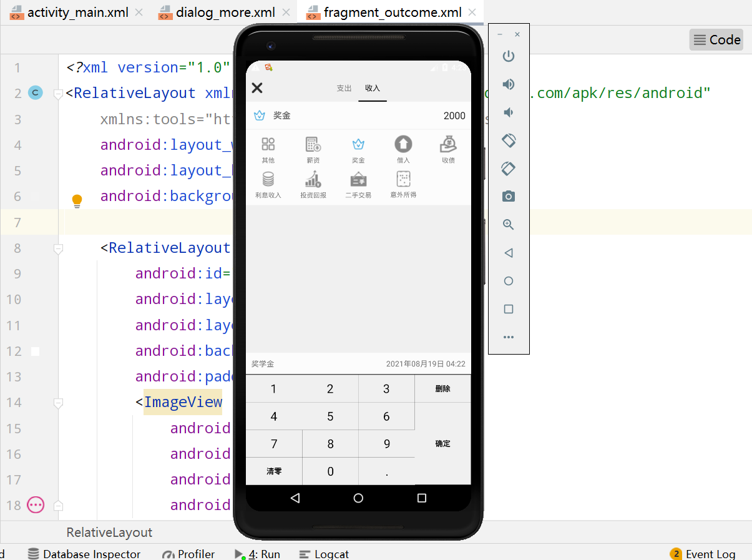Tap keypad digit 9
The height and width of the screenshot is (560, 752).
(387, 444)
